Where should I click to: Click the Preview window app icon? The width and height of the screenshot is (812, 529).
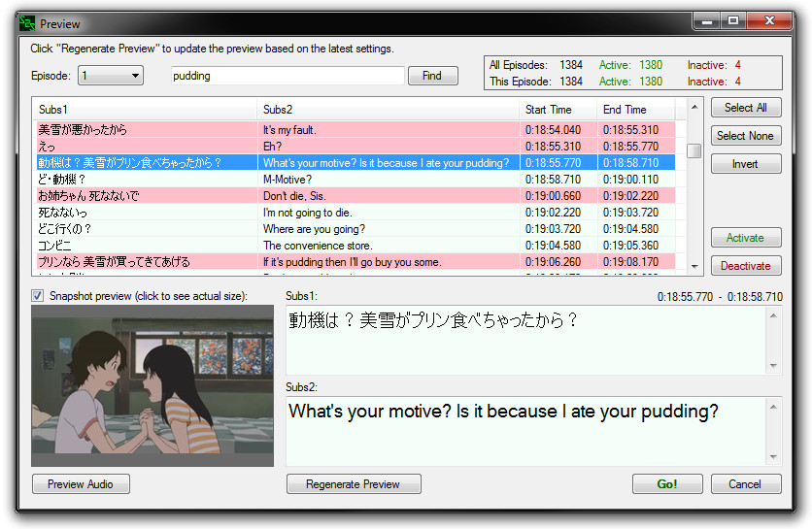pos(27,24)
